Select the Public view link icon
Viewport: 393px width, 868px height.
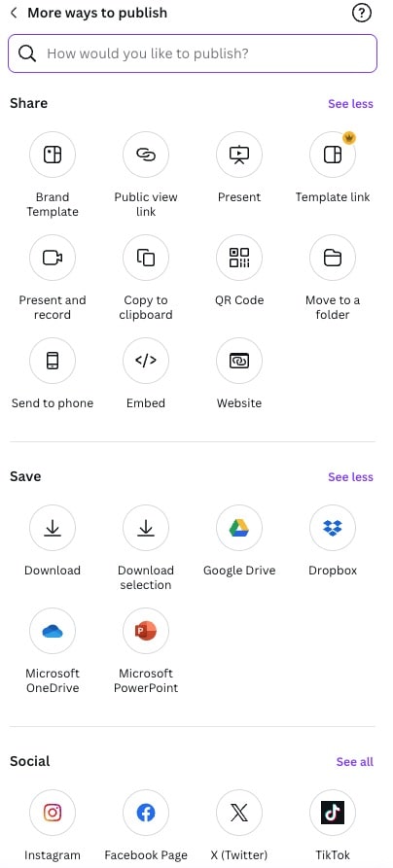point(146,155)
